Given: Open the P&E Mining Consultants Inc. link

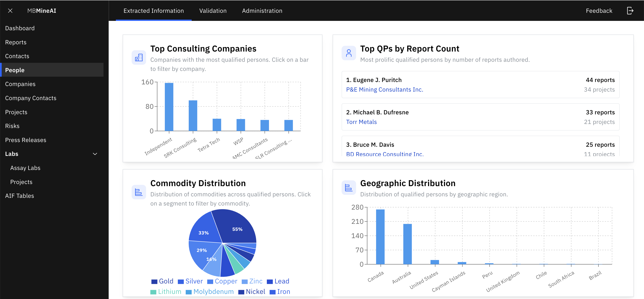Looking at the screenshot, I should click(384, 89).
